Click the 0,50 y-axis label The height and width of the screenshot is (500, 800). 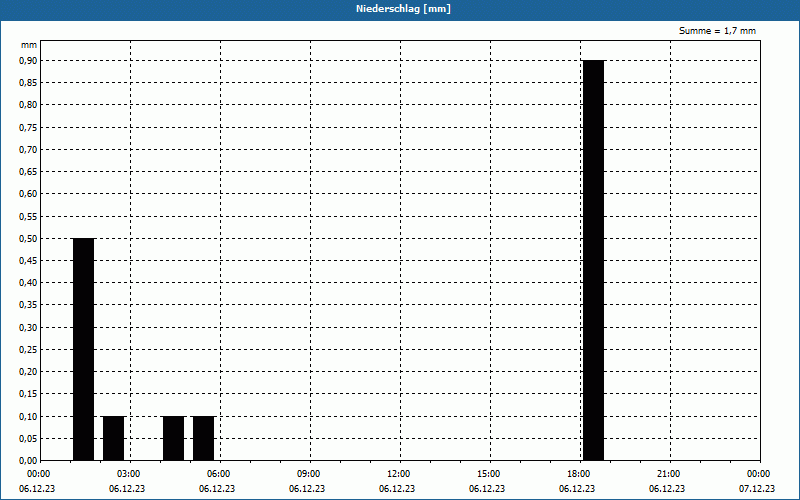pos(28,238)
